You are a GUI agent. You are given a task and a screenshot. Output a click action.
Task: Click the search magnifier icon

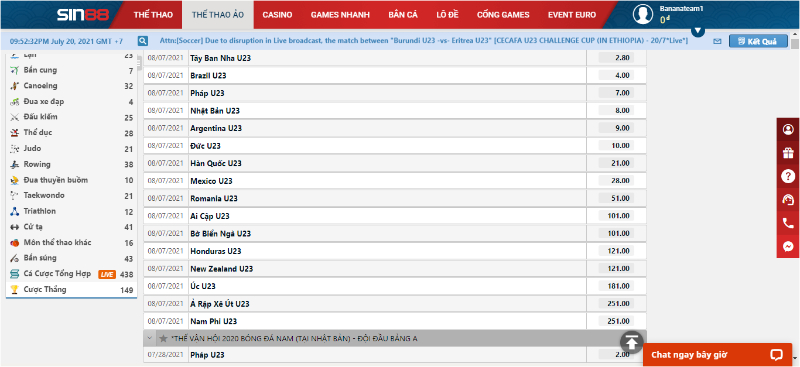[143, 41]
